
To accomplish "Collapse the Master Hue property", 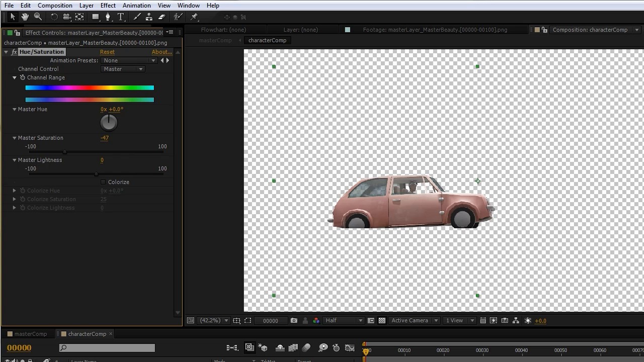I will [x=15, y=109].
